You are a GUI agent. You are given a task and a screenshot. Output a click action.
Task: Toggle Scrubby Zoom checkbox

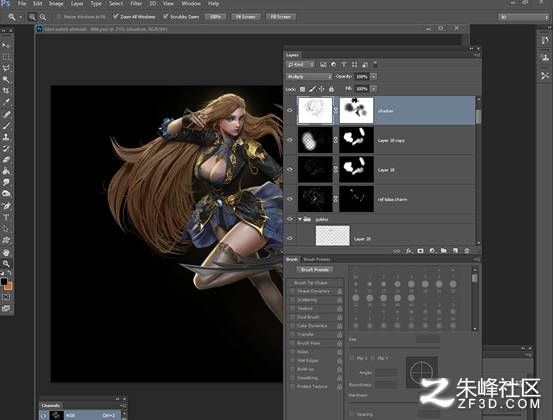point(165,16)
